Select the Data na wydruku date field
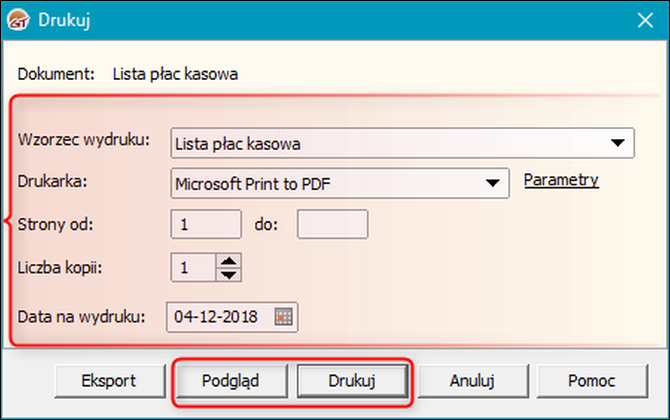The height and width of the screenshot is (420, 670). 219,317
